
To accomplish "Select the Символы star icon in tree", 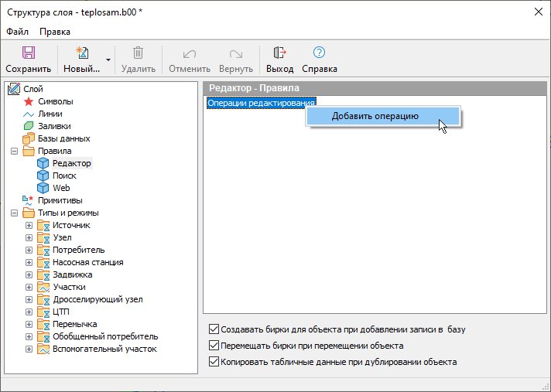I will point(29,101).
